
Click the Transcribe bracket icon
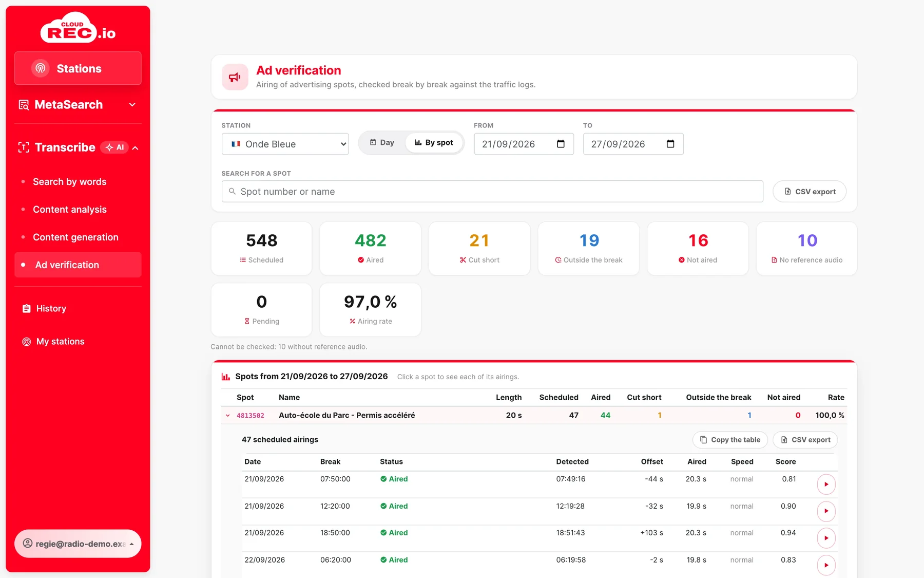tap(24, 147)
